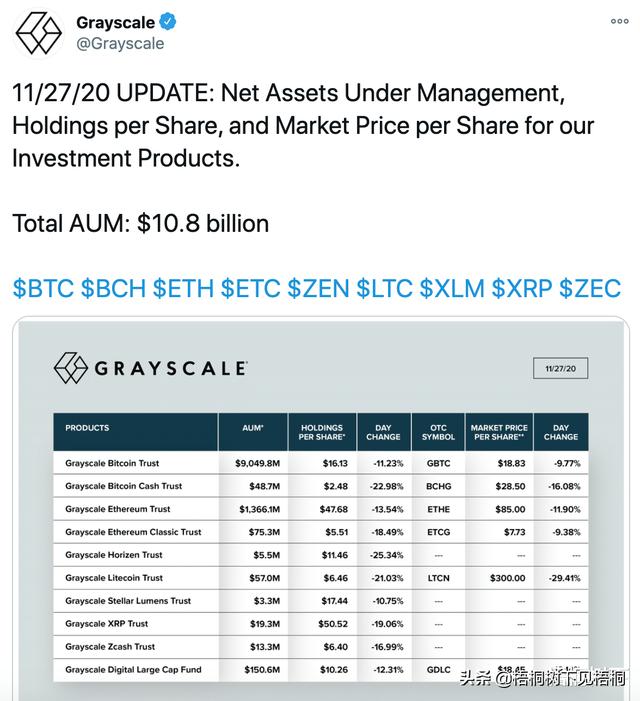
Task: Click the Total AUM $10.8 billion text
Action: [x=141, y=223]
